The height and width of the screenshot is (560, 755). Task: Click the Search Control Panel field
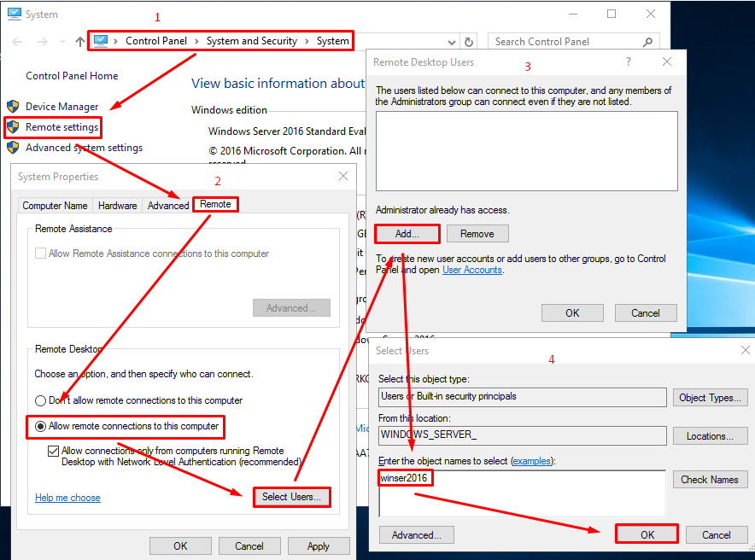coord(573,42)
